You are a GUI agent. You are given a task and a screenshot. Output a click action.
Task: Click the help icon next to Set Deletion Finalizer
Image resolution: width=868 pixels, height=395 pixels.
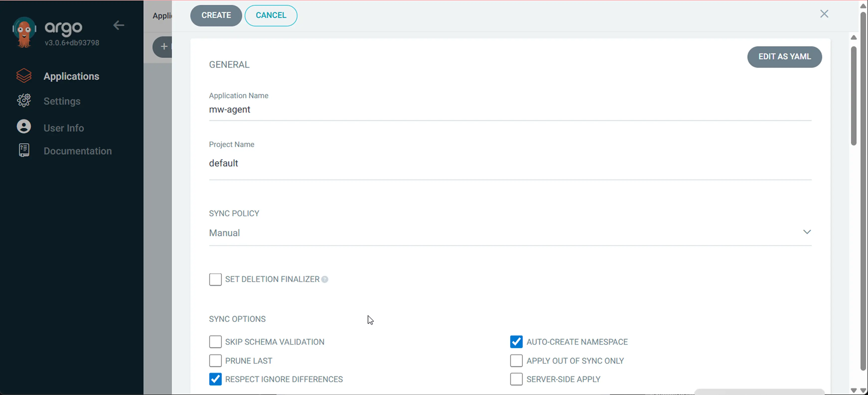coord(324,279)
